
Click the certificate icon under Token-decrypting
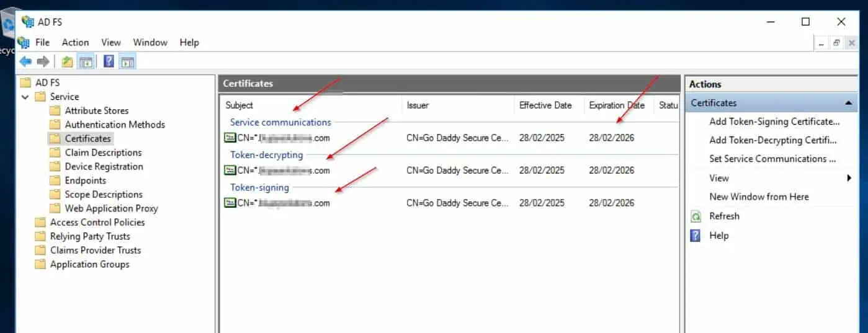click(x=230, y=170)
